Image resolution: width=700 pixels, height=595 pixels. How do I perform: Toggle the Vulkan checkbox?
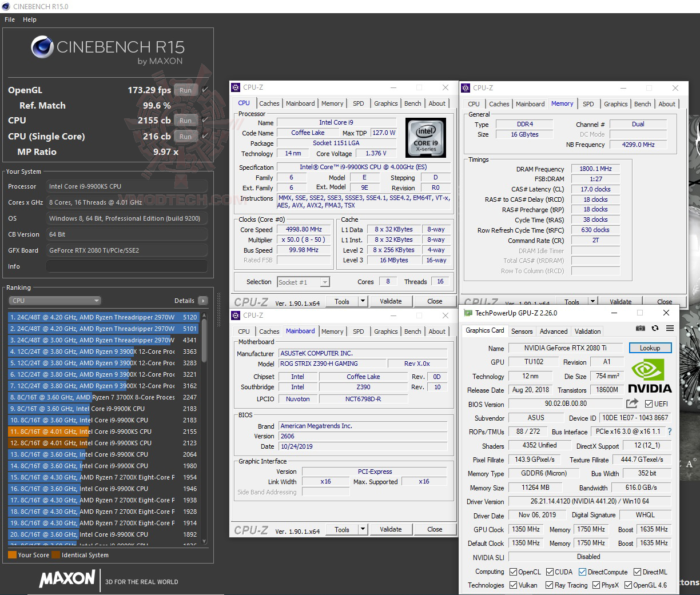513,585
